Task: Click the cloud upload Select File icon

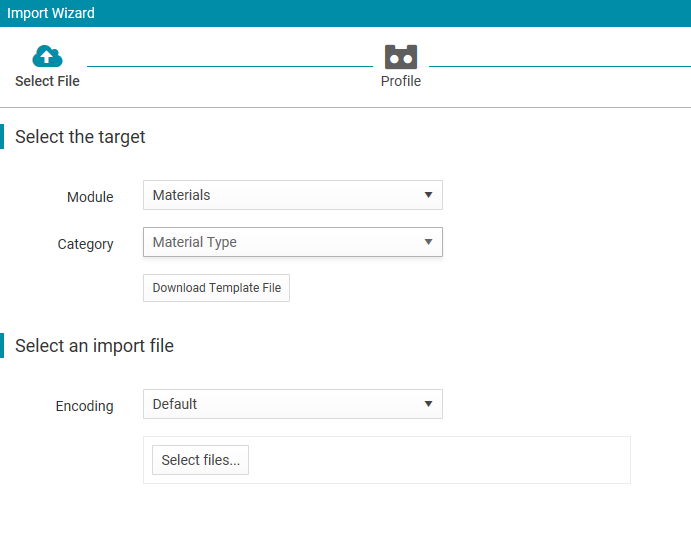Action: (x=47, y=56)
